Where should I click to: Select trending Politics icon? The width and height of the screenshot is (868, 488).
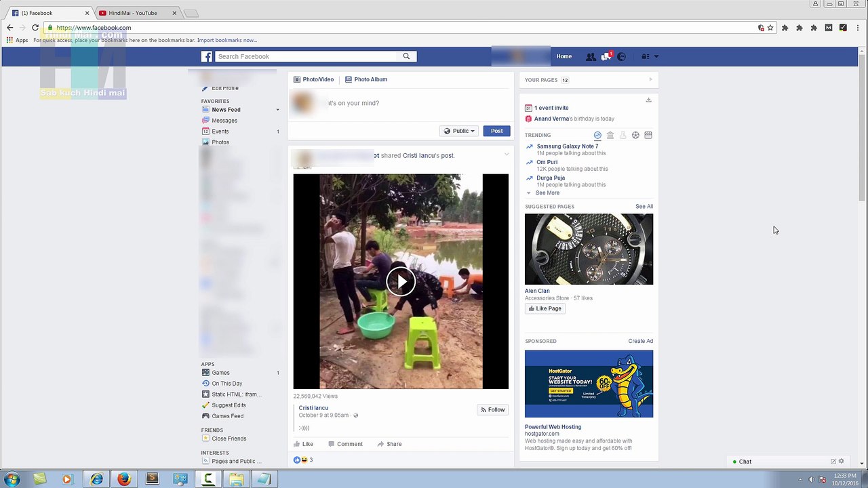pyautogui.click(x=610, y=136)
